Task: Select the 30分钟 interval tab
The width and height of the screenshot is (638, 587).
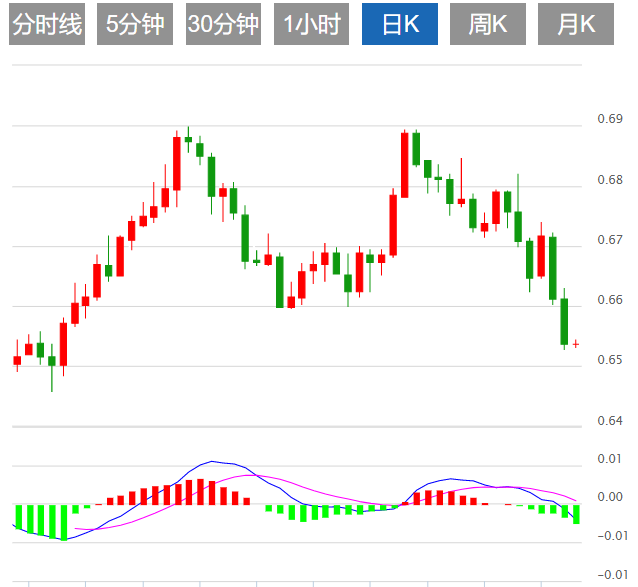Action: point(223,24)
